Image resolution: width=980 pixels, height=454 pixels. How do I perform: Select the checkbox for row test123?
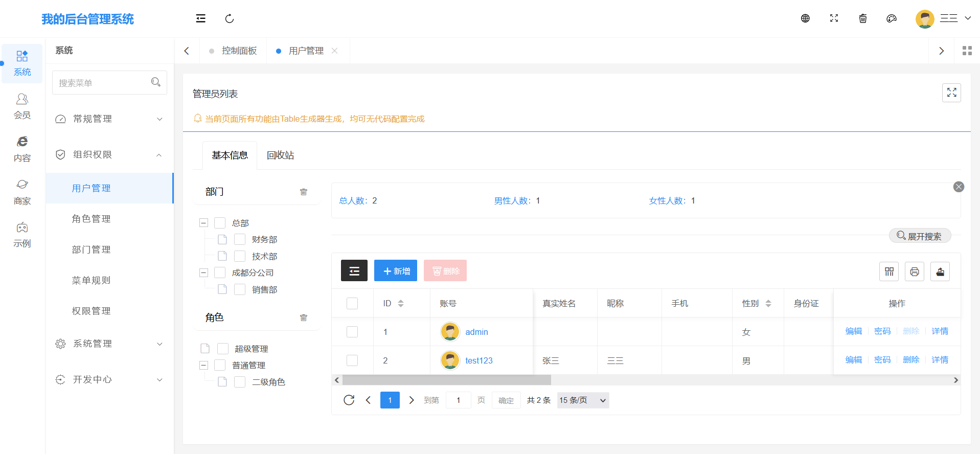coord(352,360)
